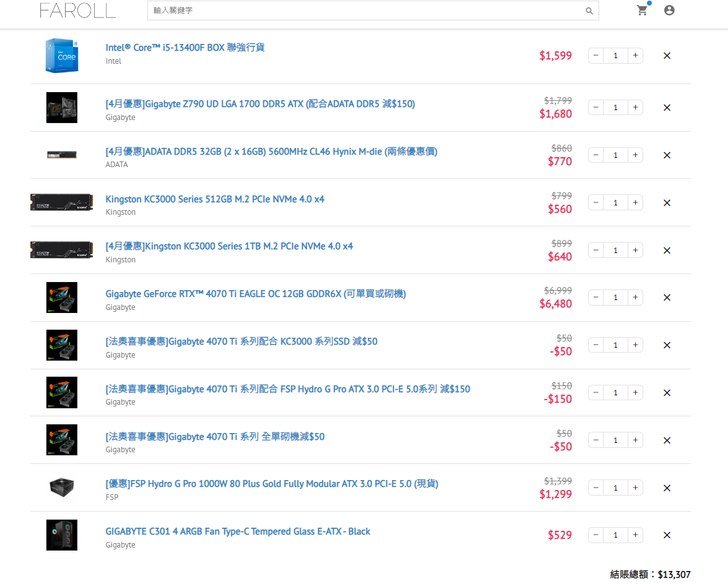Click the cart notification badge
This screenshot has width=728, height=584.
(x=649, y=4)
